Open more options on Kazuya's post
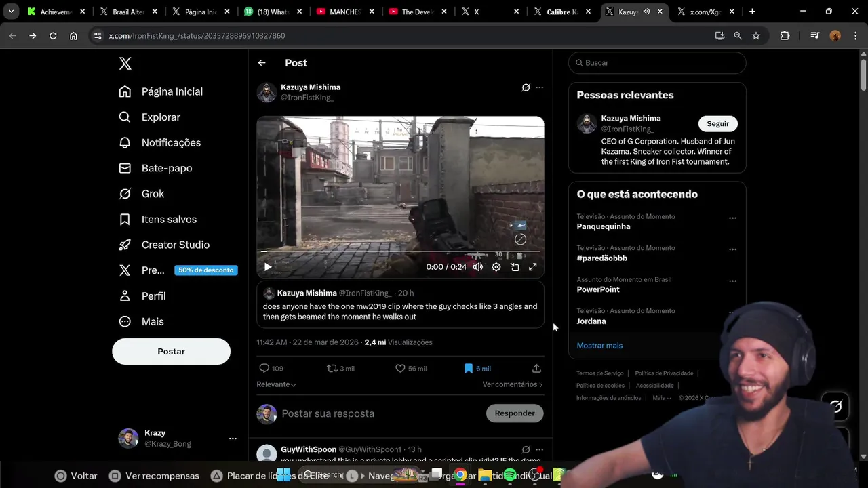This screenshot has height=488, width=868. pos(540,87)
